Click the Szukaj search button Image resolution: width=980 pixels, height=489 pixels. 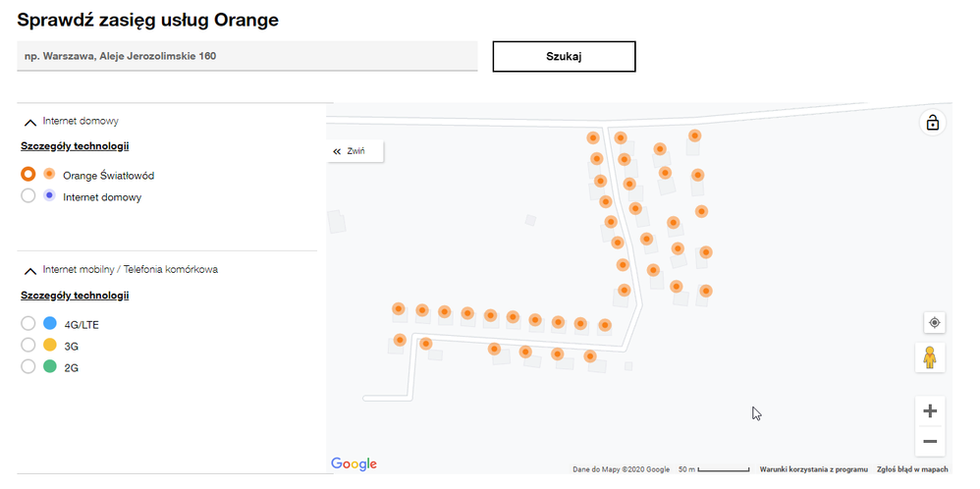(564, 57)
